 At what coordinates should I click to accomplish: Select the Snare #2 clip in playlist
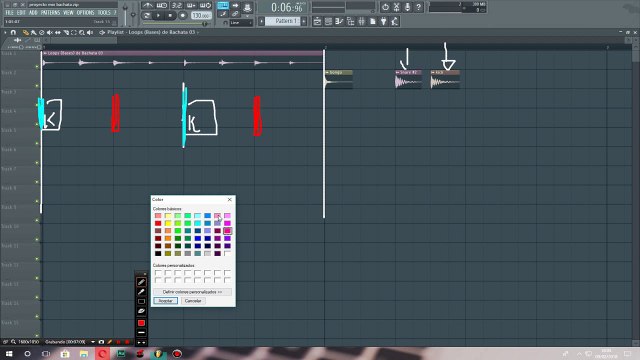click(408, 79)
